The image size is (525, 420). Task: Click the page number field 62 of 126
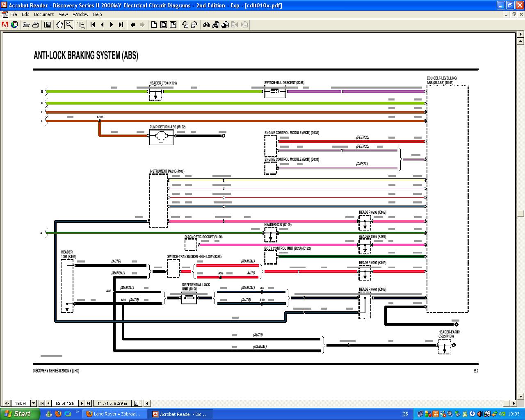pyautogui.click(x=65, y=403)
